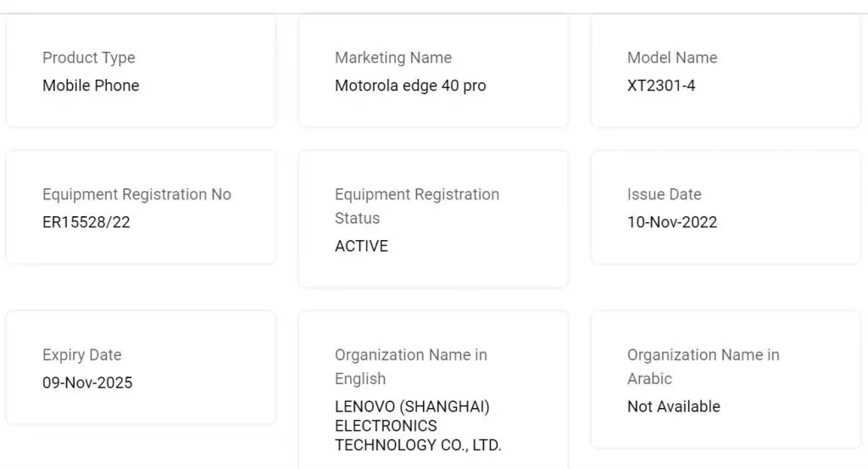Screen dimensions: 868x469
Task: Click the ELECTRONICS line of organization name
Action: [386, 426]
